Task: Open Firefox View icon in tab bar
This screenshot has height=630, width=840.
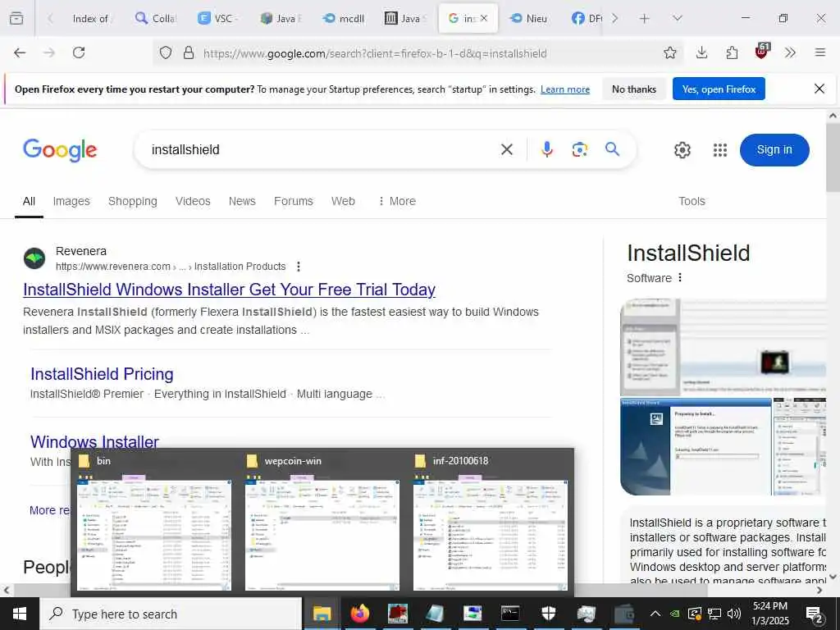Action: point(16,19)
